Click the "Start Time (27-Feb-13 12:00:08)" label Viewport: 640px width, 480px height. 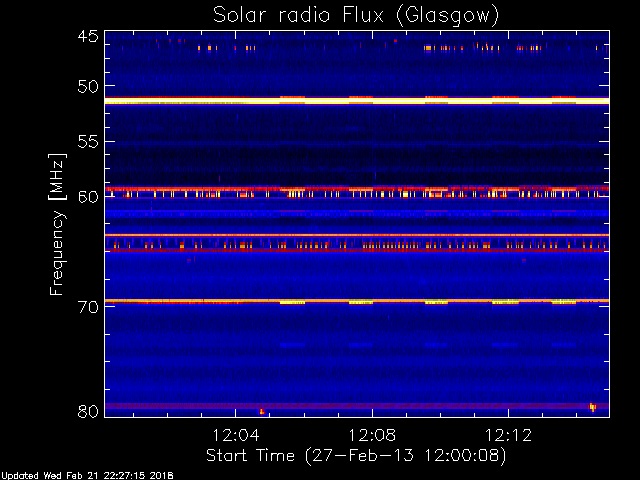[356, 455]
